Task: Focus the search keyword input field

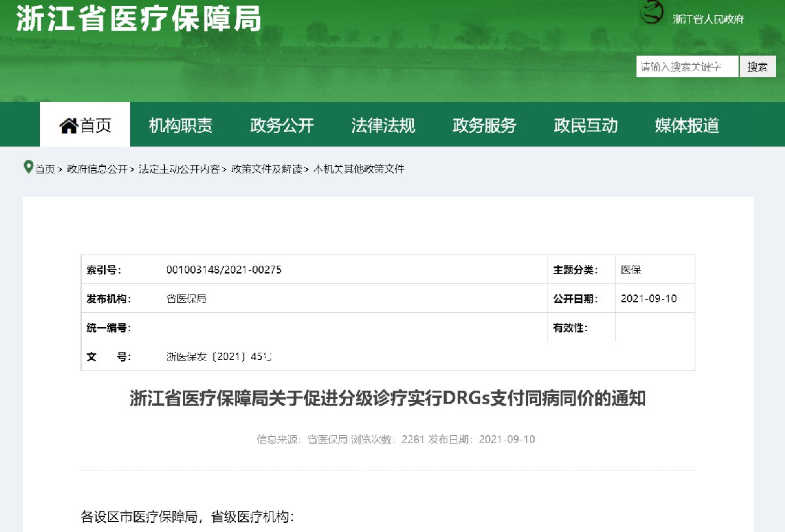Action: tap(687, 67)
